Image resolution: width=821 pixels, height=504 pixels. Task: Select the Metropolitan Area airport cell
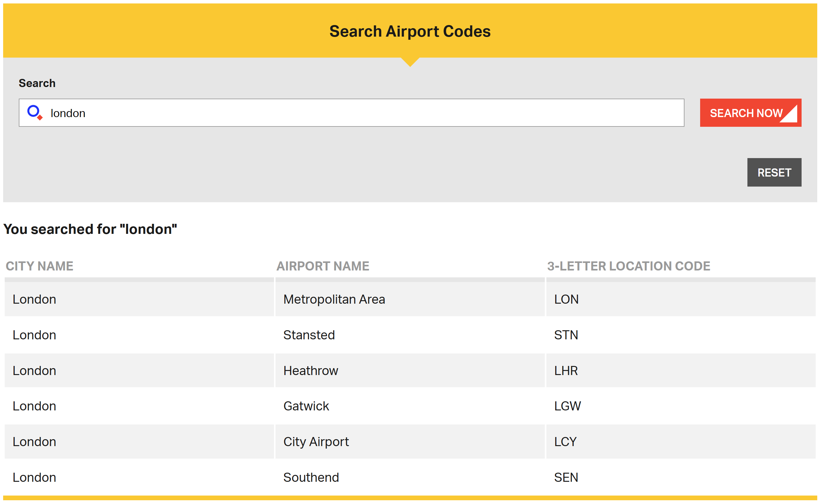334,299
